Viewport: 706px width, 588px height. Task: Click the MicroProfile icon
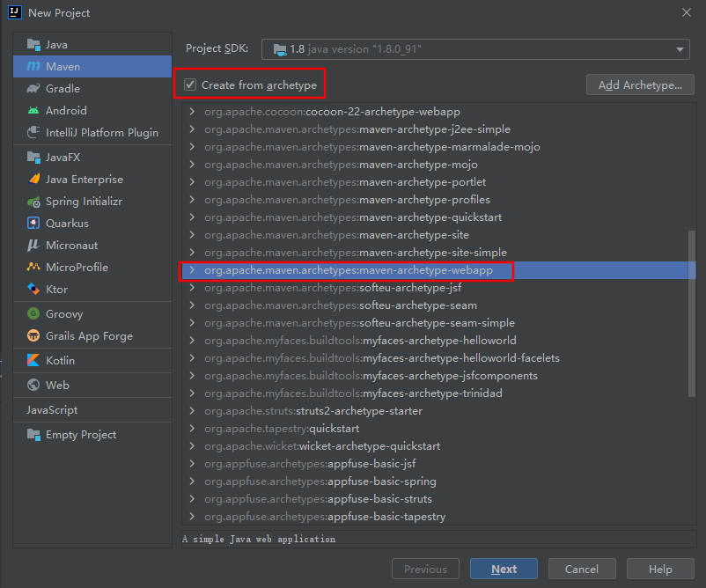[33, 267]
